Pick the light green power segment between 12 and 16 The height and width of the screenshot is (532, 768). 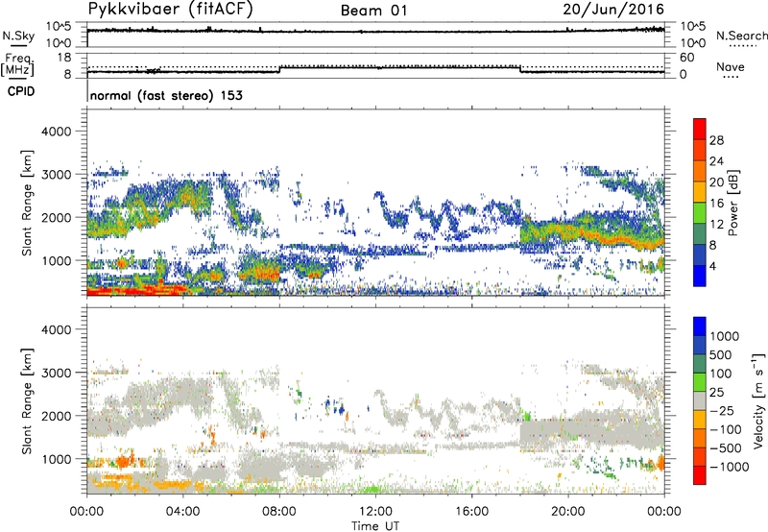[700, 213]
